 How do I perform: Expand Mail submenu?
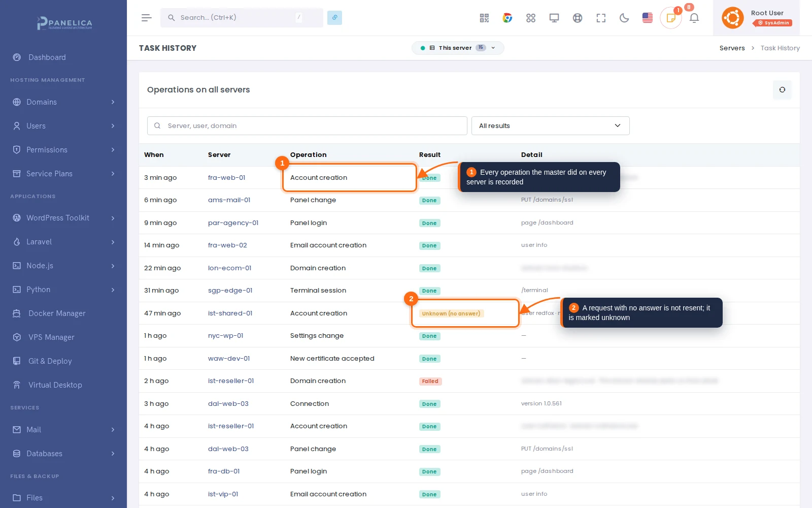point(63,430)
